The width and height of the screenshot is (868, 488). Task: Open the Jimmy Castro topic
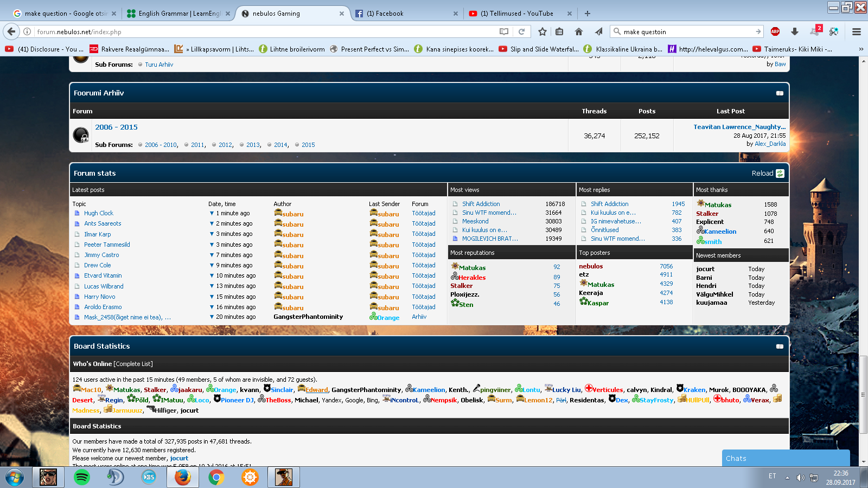[101, 255]
